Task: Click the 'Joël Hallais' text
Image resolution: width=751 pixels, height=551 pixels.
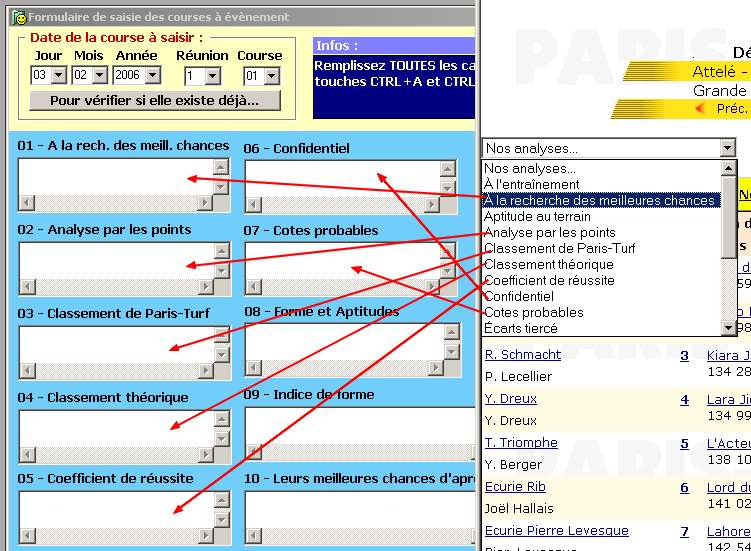Action: (x=519, y=508)
